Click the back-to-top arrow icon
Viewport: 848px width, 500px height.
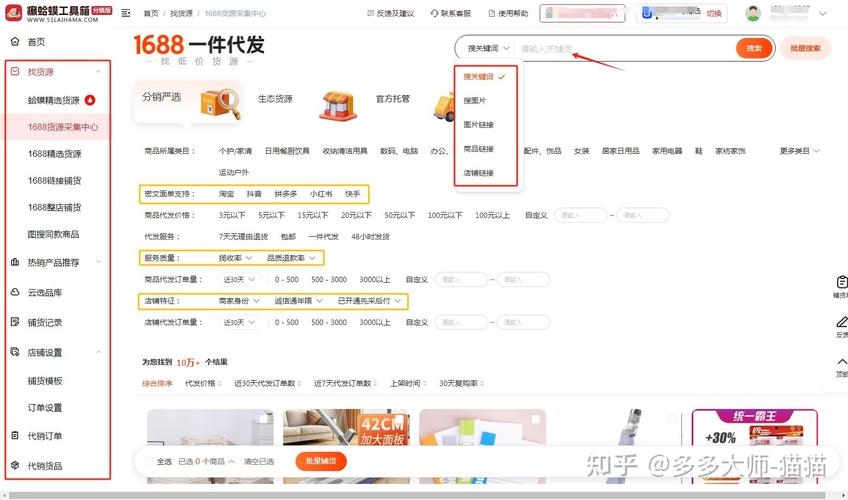[x=842, y=361]
